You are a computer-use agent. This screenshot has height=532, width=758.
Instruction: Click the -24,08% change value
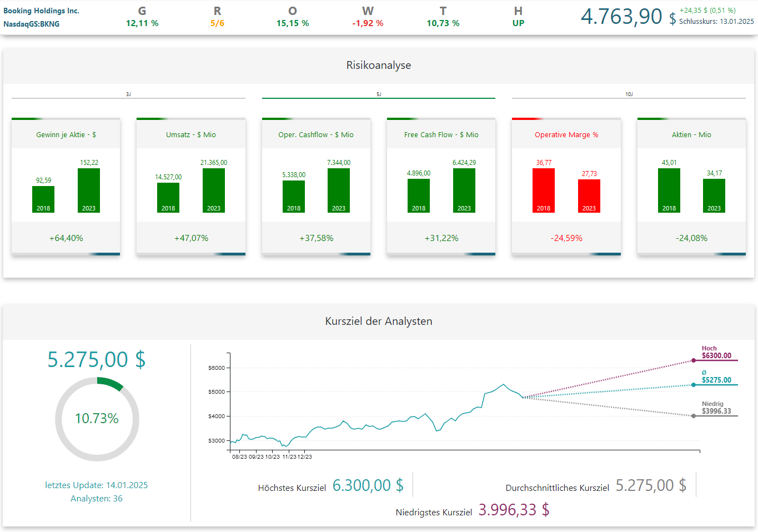point(691,238)
